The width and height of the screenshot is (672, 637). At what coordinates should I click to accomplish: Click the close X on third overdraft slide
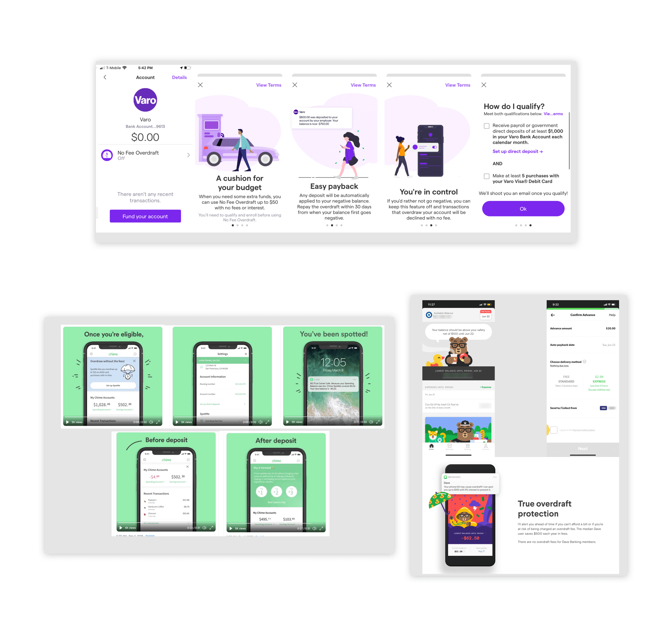(390, 84)
